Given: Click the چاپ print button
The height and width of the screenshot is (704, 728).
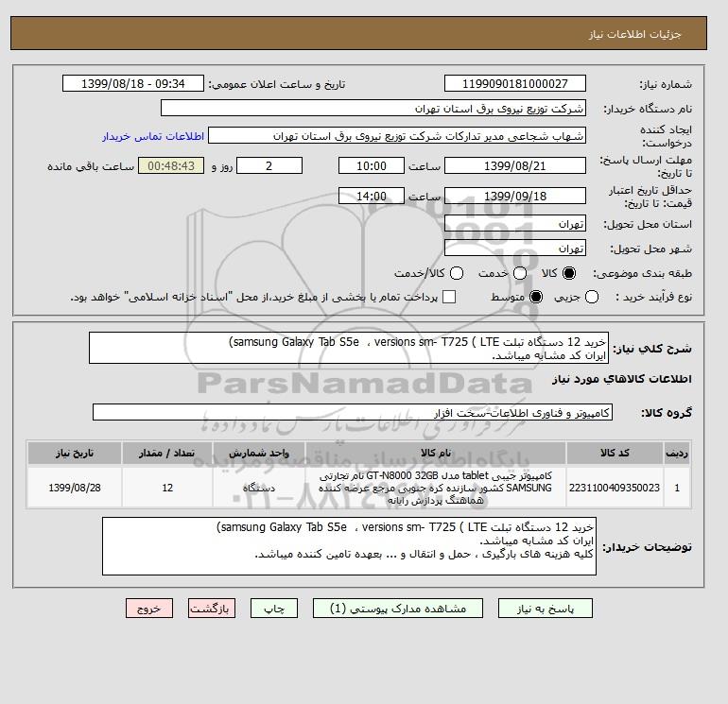Looking at the screenshot, I should [274, 608].
